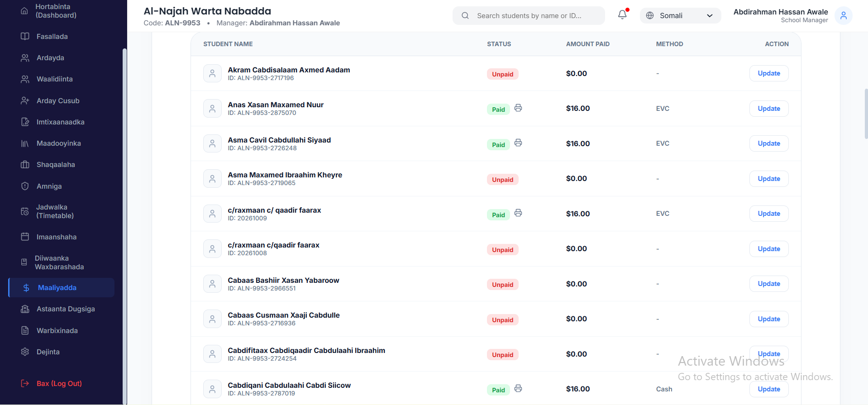Go to Fasallada section
The image size is (868, 405).
(x=62, y=37)
